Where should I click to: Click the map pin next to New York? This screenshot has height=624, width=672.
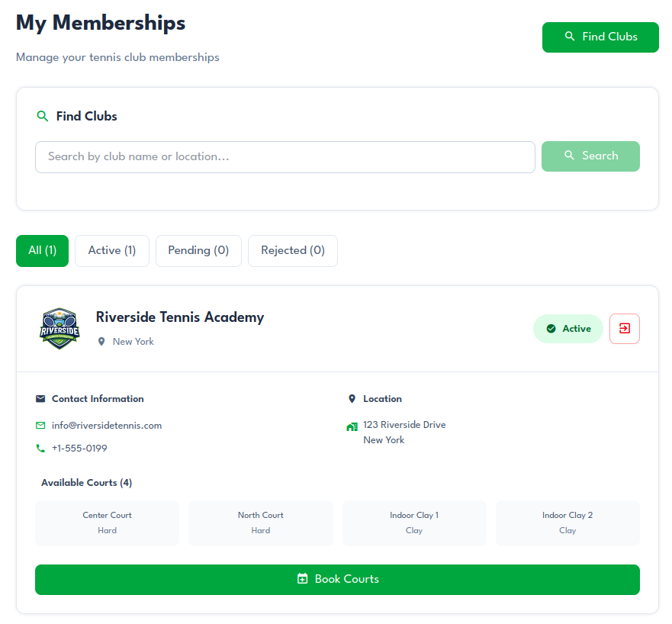[101, 342]
